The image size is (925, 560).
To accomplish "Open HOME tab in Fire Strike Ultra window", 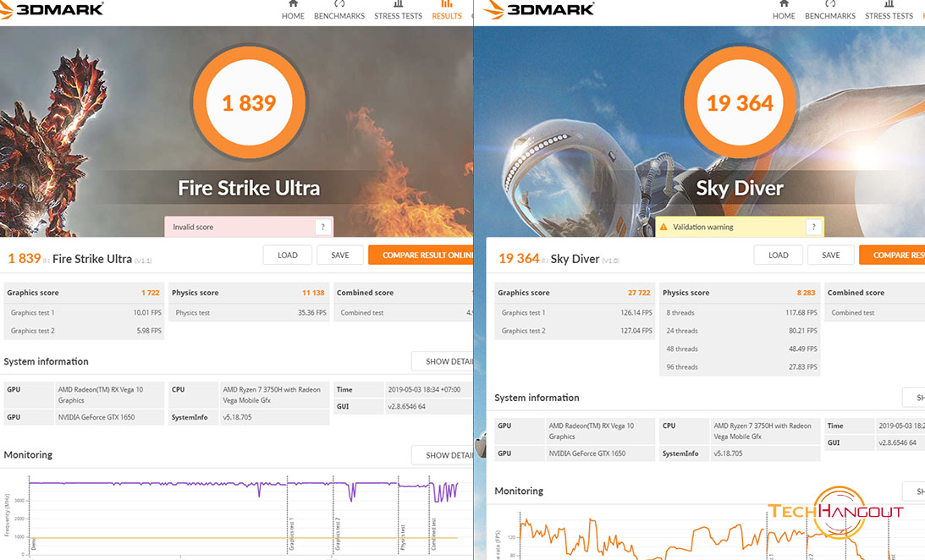I will coord(293,11).
